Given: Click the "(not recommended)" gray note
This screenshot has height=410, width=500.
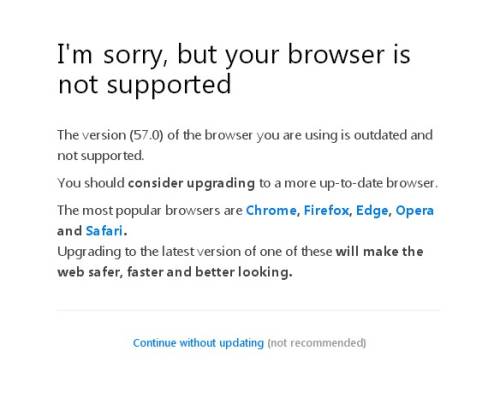Looking at the screenshot, I should tap(317, 343).
